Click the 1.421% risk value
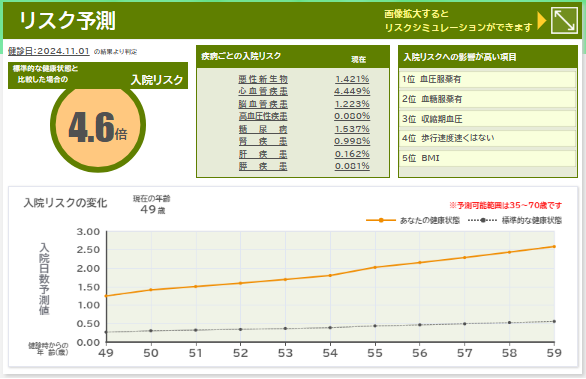This screenshot has height=379, width=586. pyautogui.click(x=352, y=79)
